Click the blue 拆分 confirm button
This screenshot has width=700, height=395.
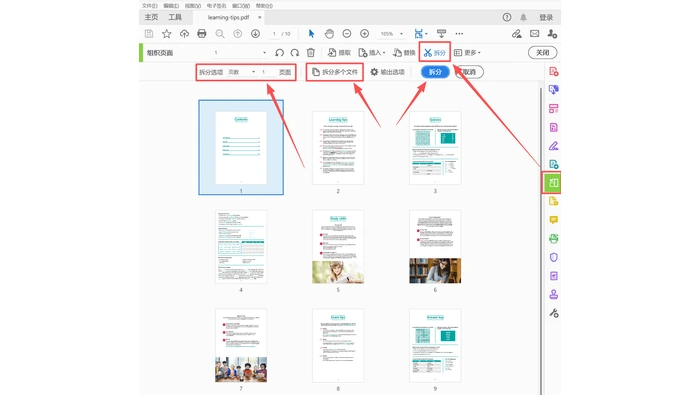[435, 72]
